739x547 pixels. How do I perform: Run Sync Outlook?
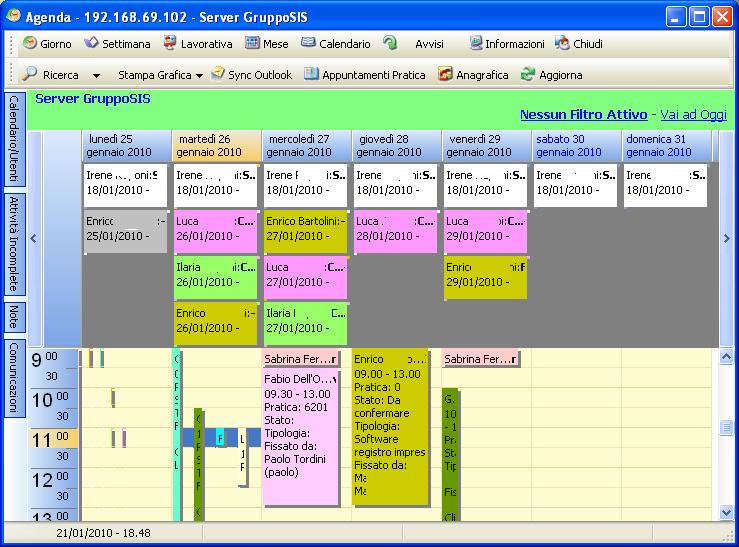click(x=252, y=75)
